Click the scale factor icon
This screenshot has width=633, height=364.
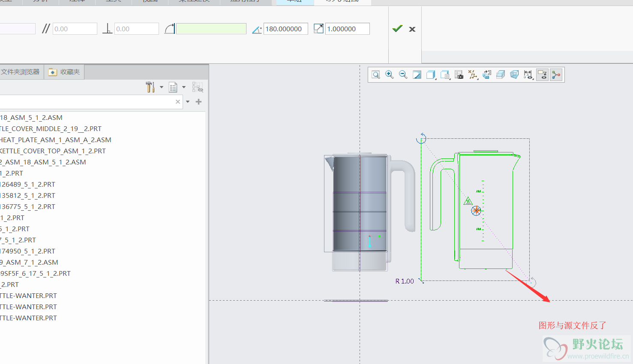(318, 29)
